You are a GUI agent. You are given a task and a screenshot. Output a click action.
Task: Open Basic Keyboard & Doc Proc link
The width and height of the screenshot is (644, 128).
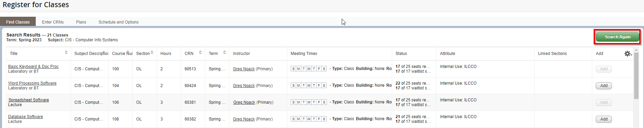point(33,67)
